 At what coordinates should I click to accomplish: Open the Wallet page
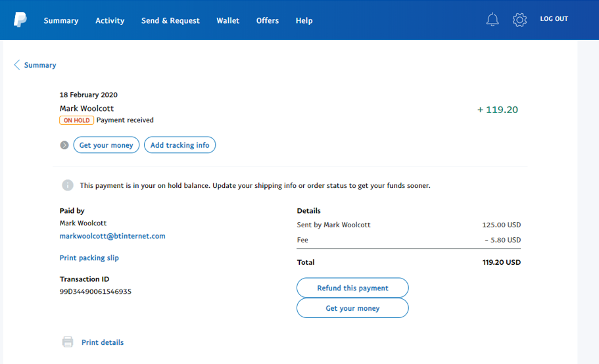[x=228, y=20]
